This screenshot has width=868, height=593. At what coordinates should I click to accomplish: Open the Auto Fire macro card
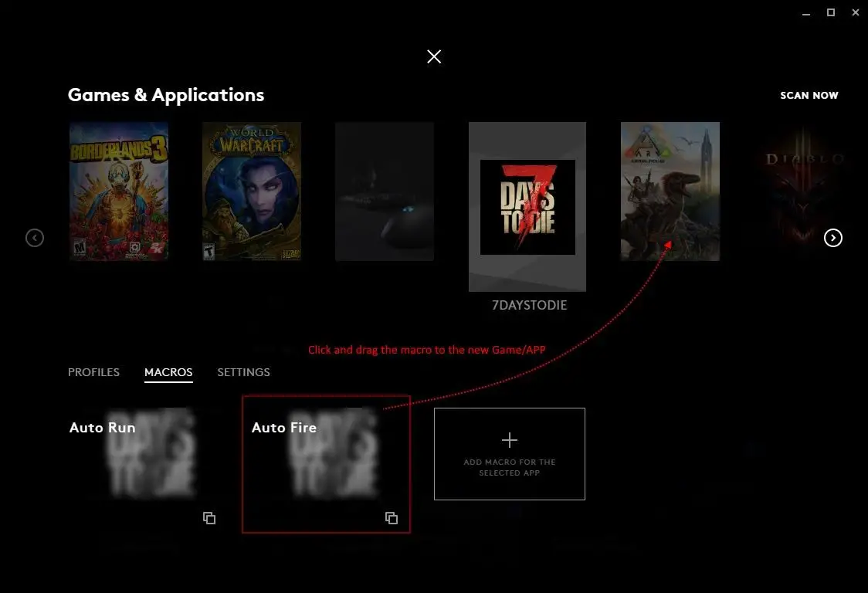326,464
